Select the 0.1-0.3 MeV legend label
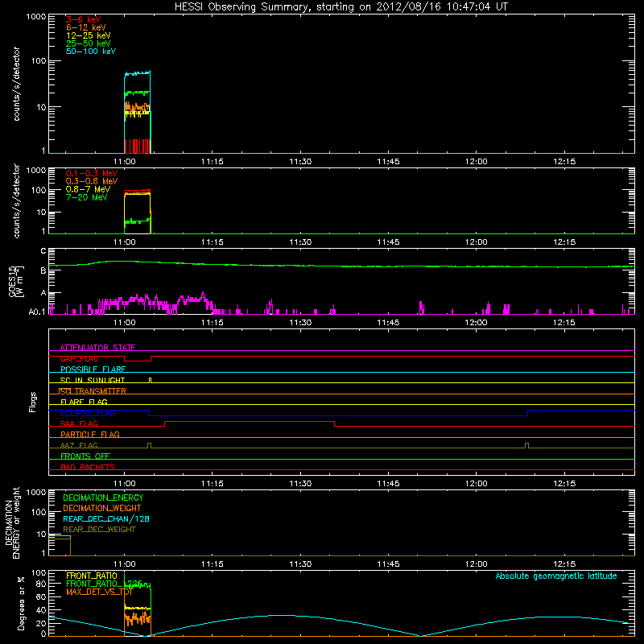The image size is (644, 644). click(x=91, y=173)
